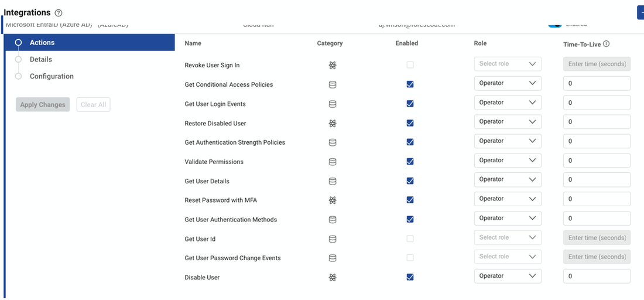Screen dimensions: 644x300
Task: Uncheck Enabled for Get User Login Events
Action: tap(410, 104)
